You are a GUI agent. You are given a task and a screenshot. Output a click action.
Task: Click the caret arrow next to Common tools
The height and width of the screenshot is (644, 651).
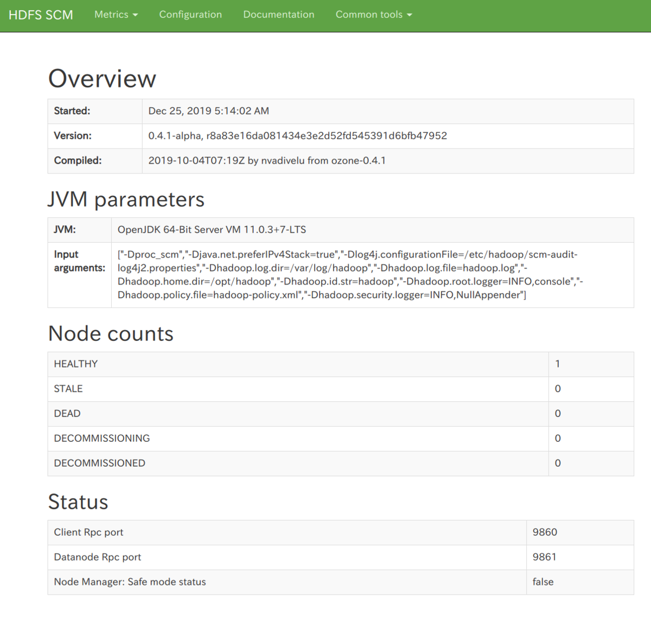[410, 15]
